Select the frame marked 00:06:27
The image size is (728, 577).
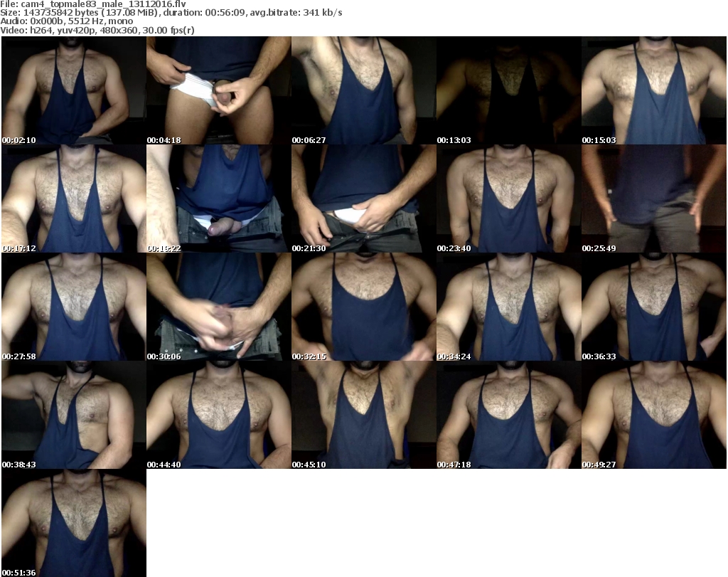[363, 91]
